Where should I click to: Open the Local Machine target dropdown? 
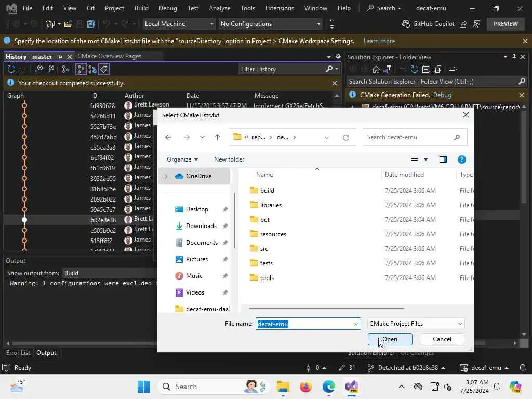click(x=179, y=24)
